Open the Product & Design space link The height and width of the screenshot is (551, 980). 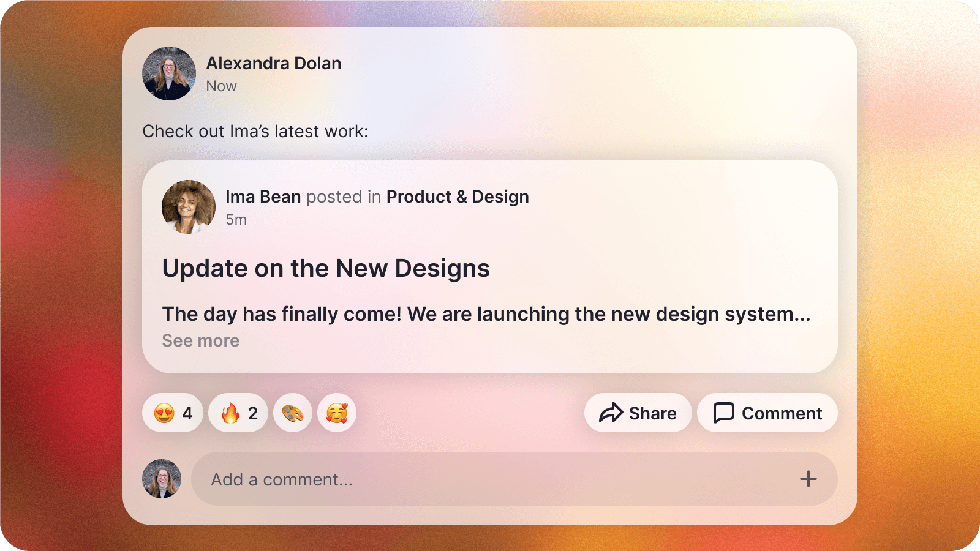tap(458, 197)
